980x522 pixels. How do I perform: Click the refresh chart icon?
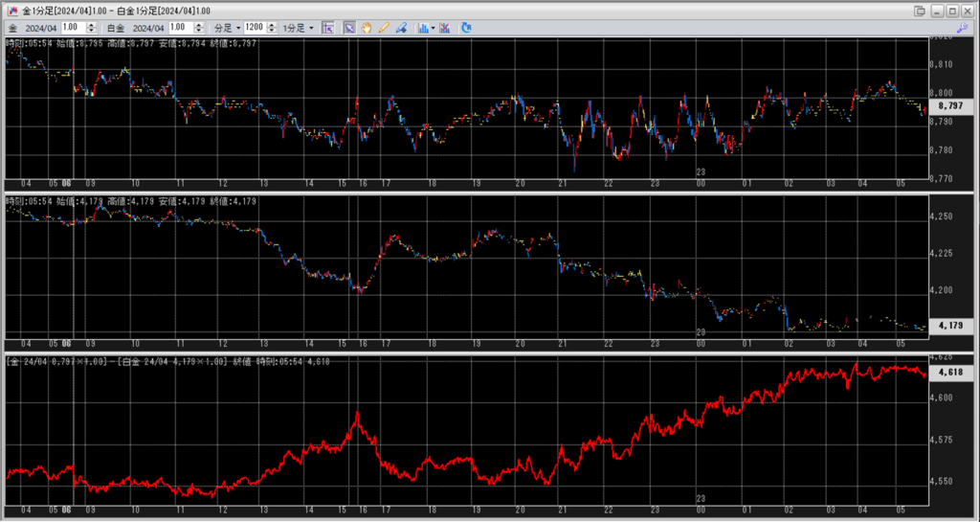coord(467,28)
